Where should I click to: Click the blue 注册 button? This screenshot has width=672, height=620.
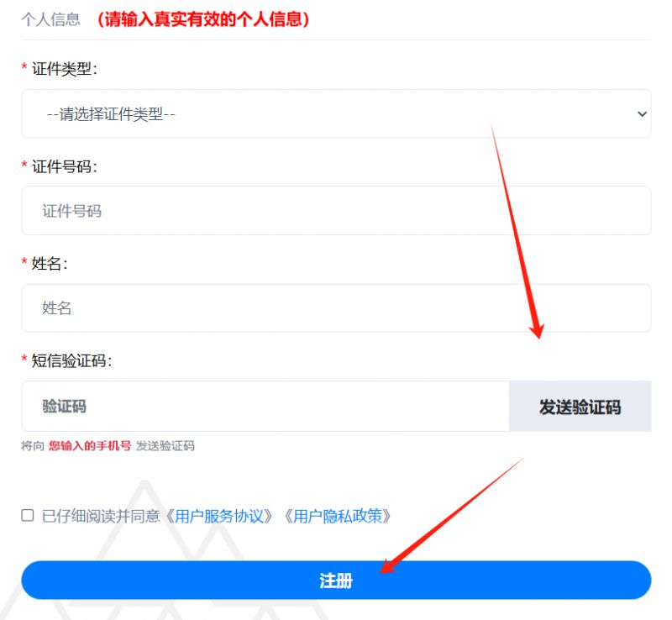[x=336, y=580]
